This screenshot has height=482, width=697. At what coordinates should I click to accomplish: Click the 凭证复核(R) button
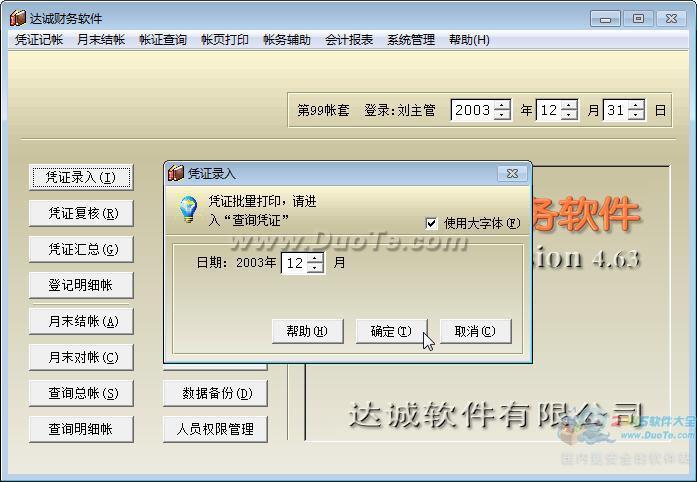[x=81, y=213]
